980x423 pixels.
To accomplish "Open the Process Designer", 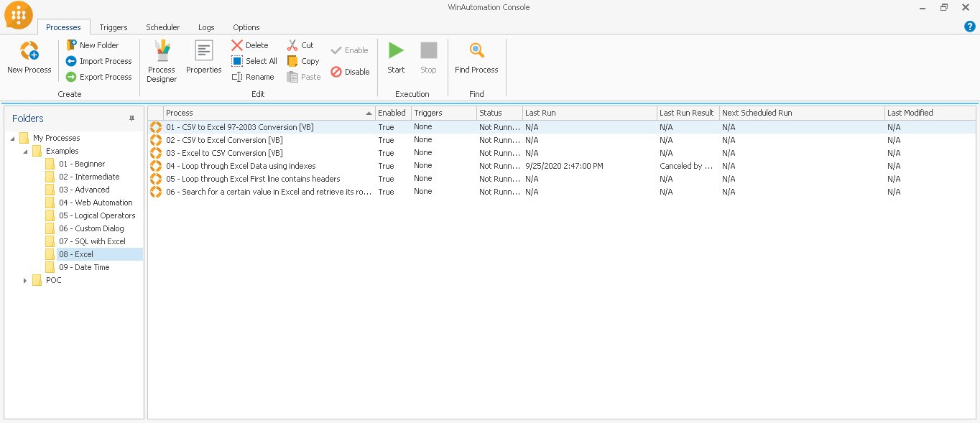I will point(160,59).
